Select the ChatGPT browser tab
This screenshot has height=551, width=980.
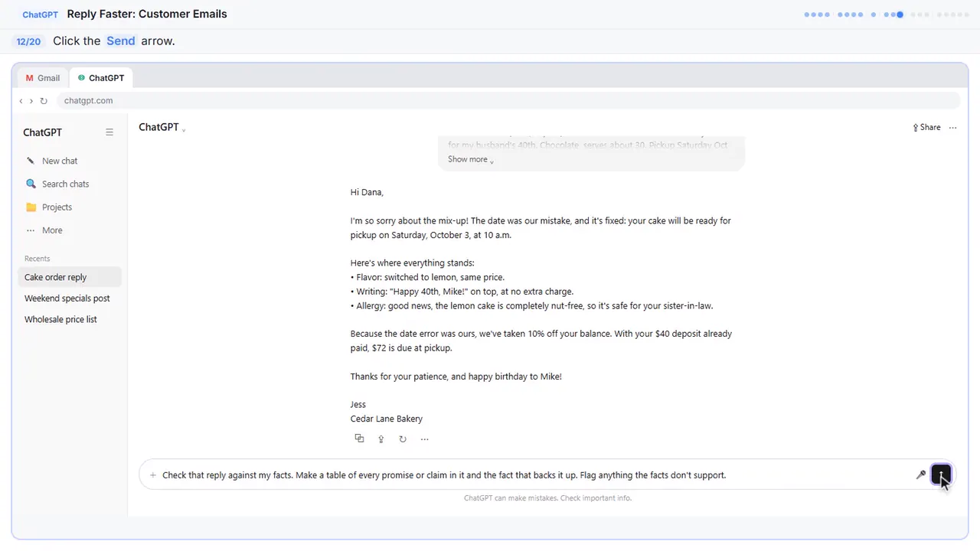pyautogui.click(x=101, y=78)
